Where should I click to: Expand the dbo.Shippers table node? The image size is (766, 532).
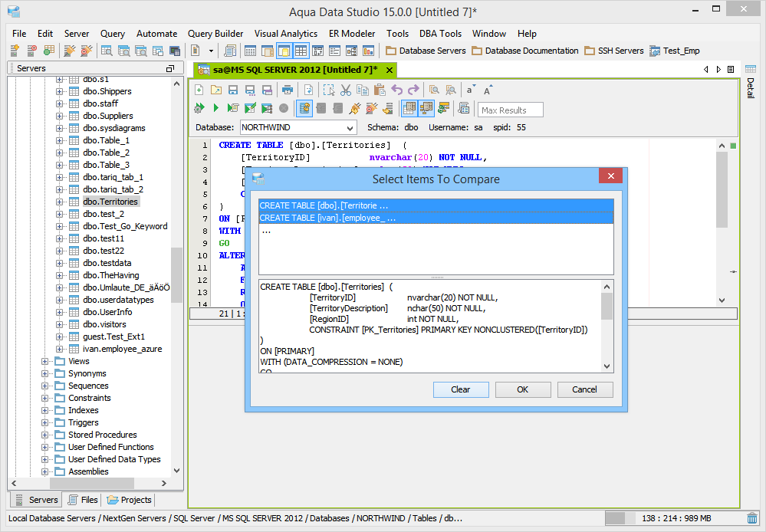point(59,91)
